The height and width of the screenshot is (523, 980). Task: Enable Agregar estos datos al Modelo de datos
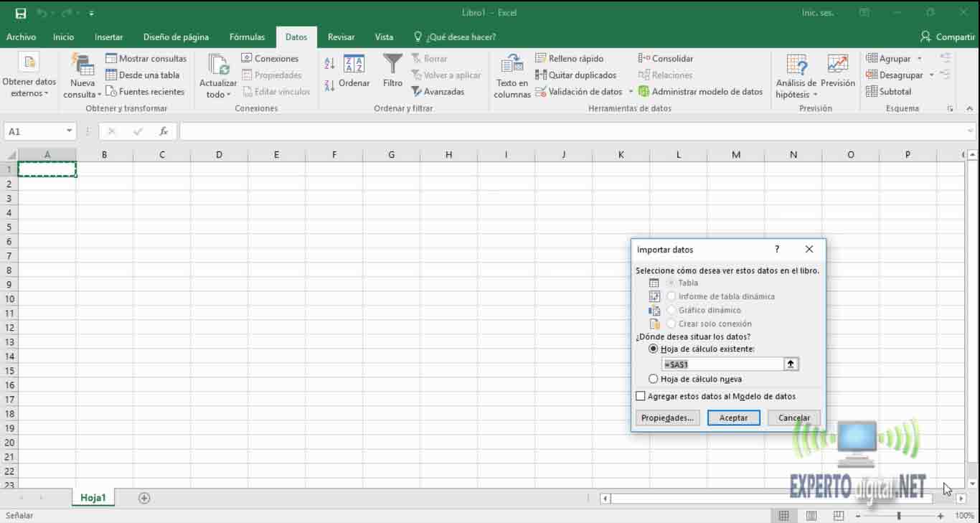(640, 395)
